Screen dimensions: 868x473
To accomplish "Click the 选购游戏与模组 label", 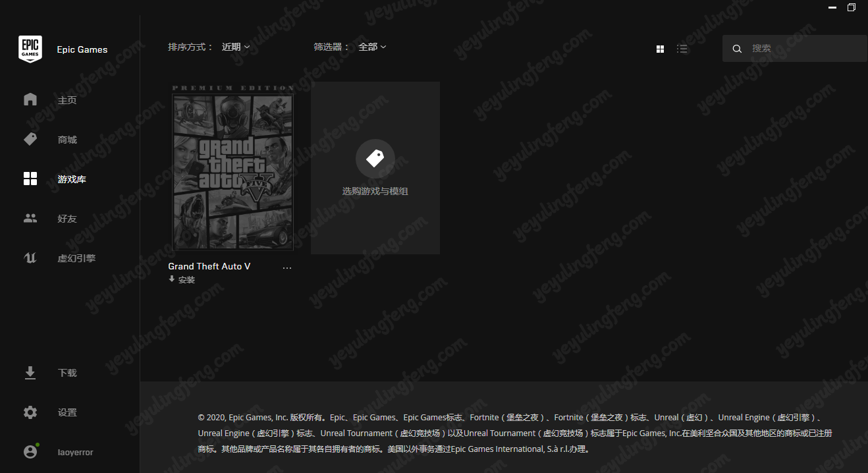I will (375, 191).
